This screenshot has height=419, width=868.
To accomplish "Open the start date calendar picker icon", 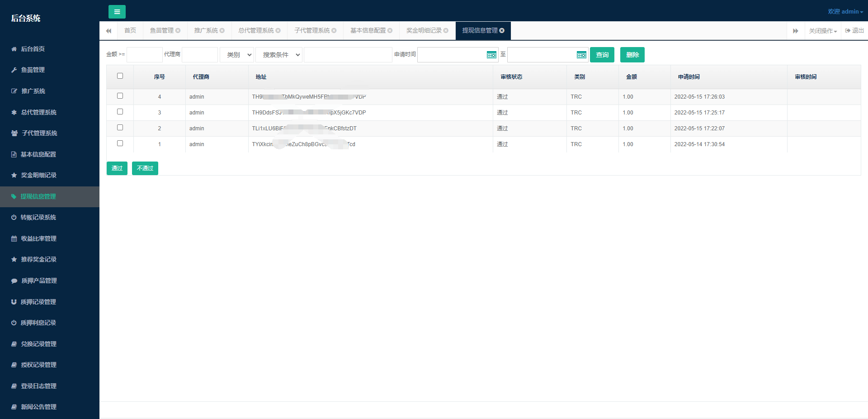I will [x=491, y=55].
